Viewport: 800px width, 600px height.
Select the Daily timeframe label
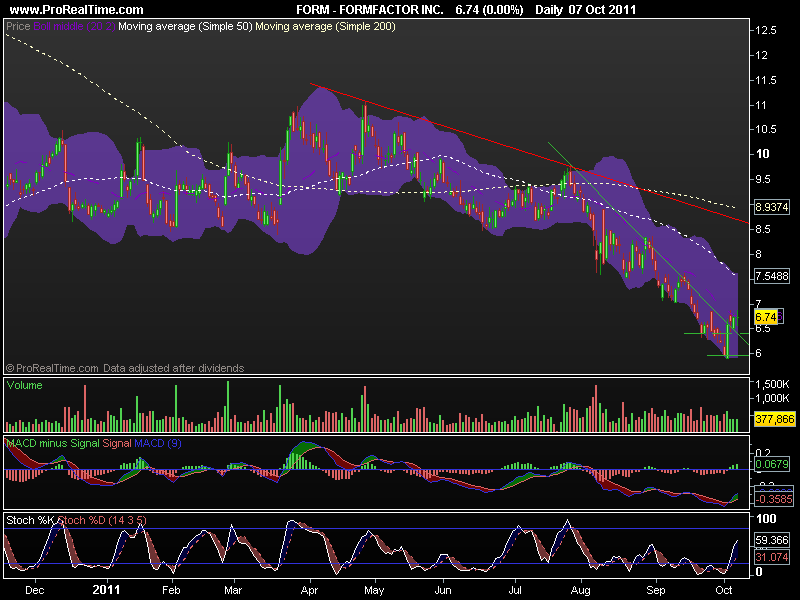coord(548,10)
